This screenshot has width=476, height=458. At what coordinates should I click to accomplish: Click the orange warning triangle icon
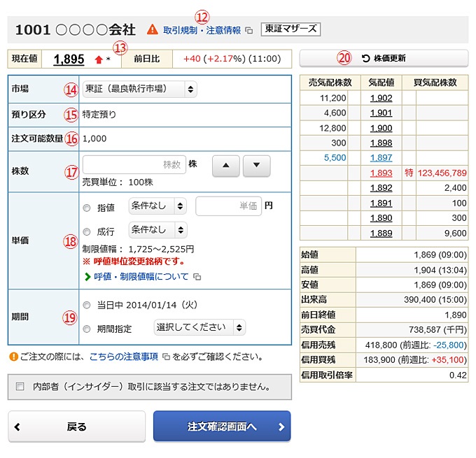(x=153, y=30)
